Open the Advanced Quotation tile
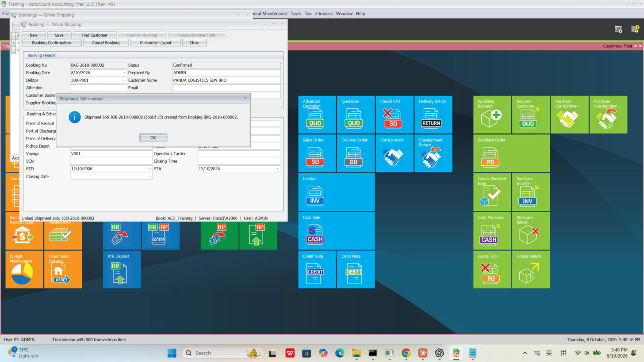 tap(317, 114)
